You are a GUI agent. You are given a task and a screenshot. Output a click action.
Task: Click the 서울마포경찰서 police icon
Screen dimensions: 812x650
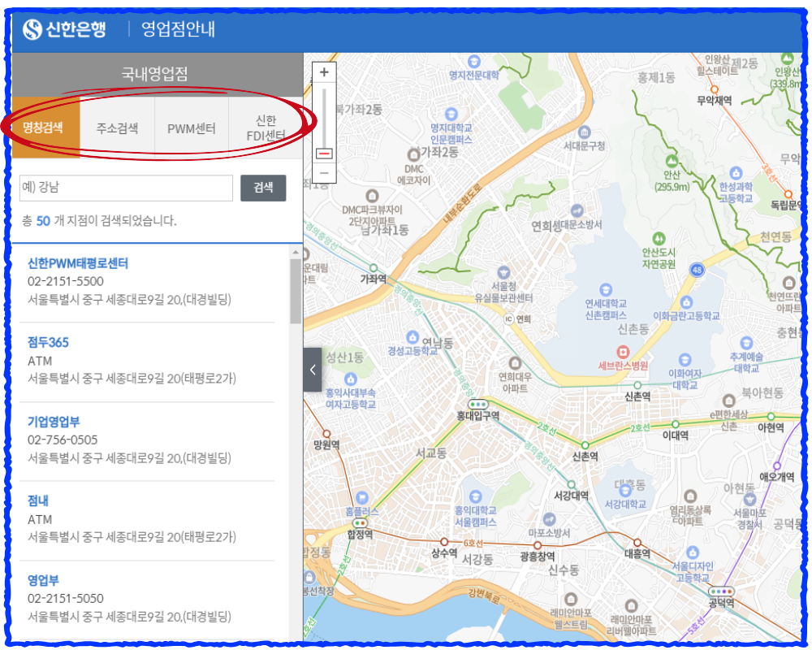(749, 499)
